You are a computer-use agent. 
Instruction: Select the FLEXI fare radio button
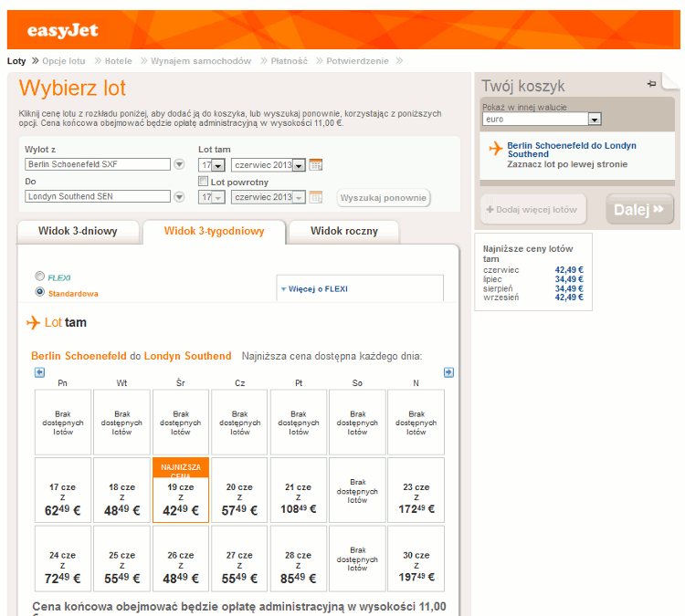coord(40,276)
